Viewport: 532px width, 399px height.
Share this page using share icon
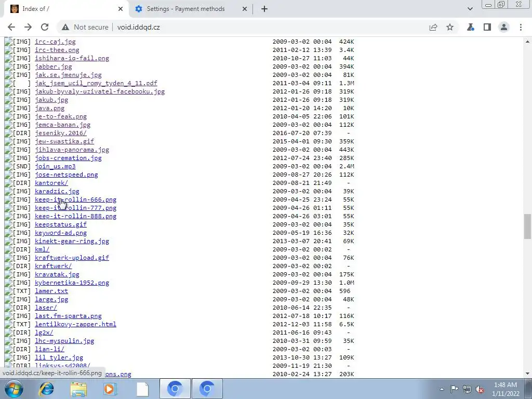pyautogui.click(x=433, y=27)
